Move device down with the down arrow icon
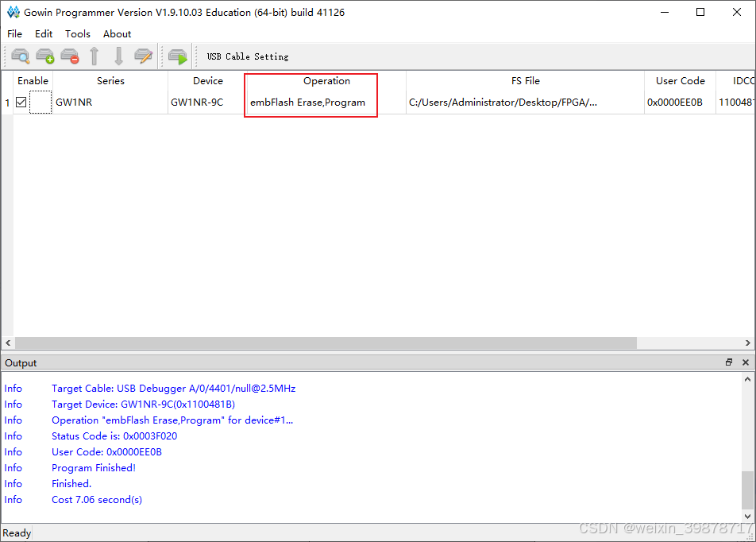756x542 pixels. coord(118,56)
